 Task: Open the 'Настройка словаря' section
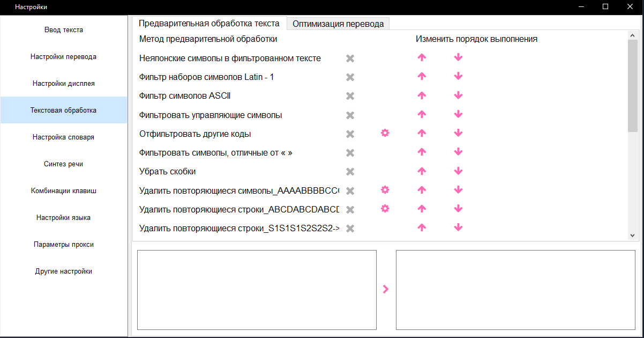pyautogui.click(x=64, y=137)
